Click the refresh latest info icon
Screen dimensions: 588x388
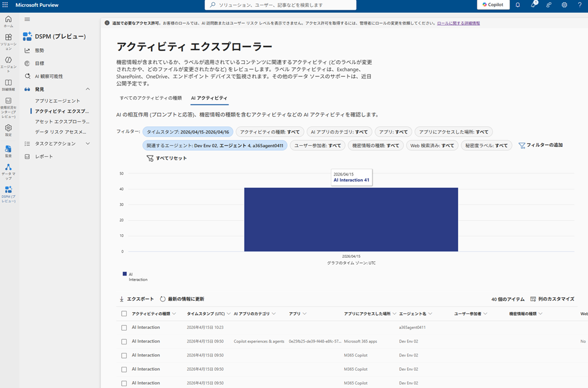(163, 299)
